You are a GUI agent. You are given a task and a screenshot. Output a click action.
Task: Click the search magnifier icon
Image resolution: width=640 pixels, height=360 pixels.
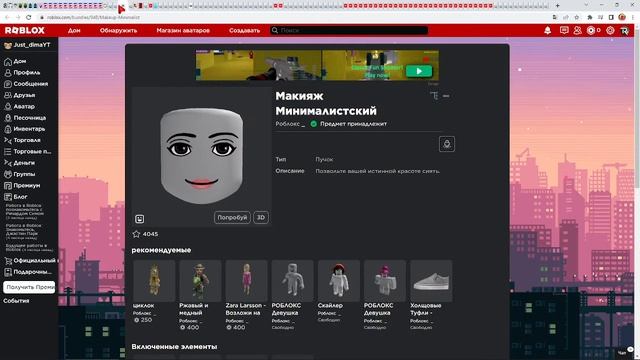click(275, 31)
